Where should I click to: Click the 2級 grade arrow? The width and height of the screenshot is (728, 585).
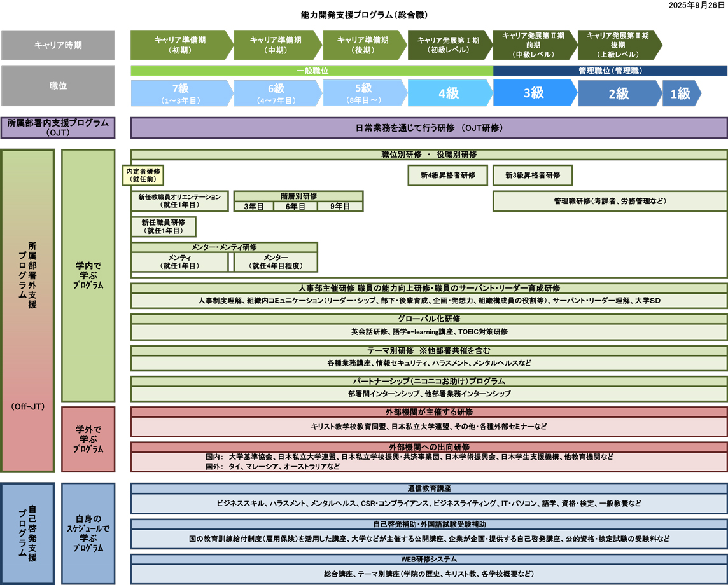click(619, 93)
